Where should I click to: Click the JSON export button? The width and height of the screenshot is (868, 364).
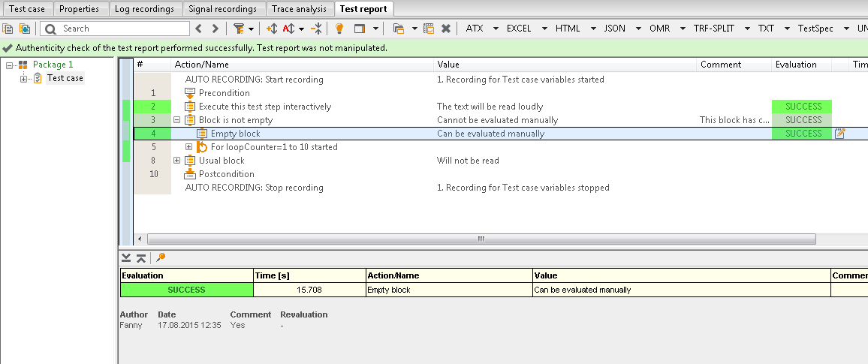[616, 29]
